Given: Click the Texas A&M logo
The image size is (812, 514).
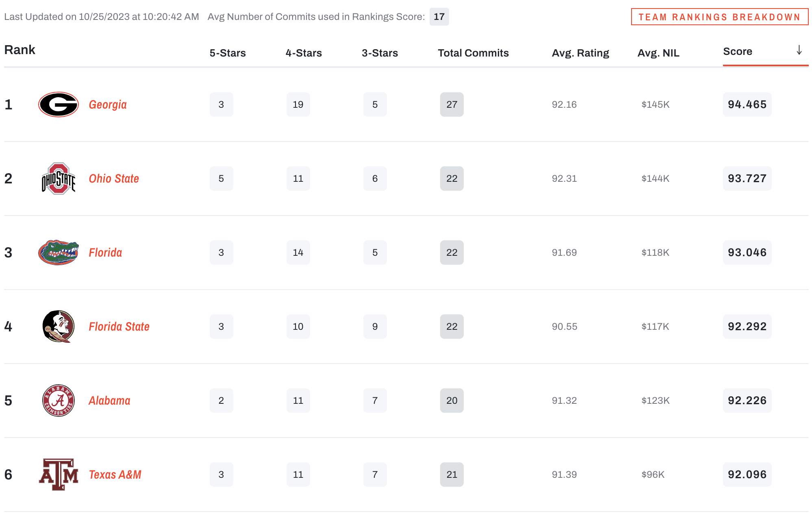Looking at the screenshot, I should [x=59, y=475].
